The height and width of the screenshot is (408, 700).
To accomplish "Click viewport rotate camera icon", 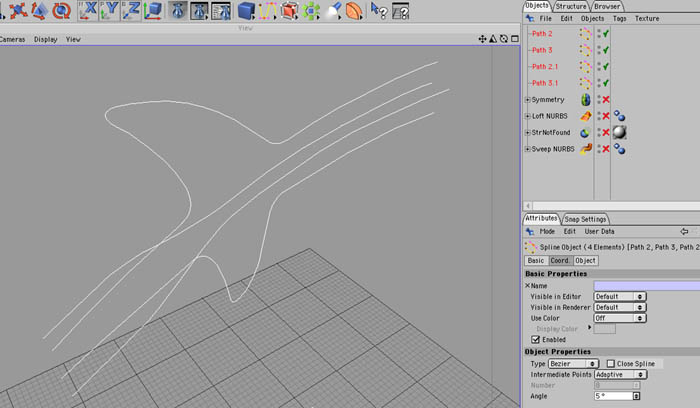I will 504,39.
